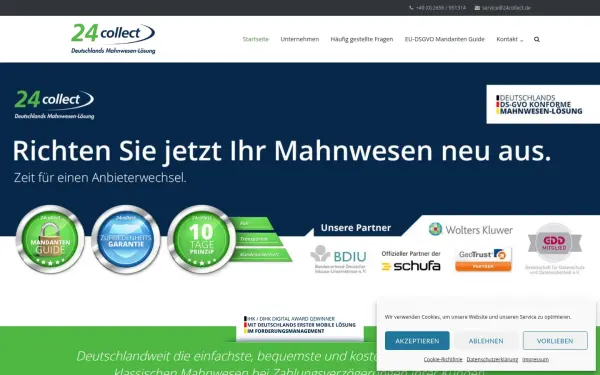Accept cookies with Akzeptieren button
Viewport: 600px width, 375px height.
[417, 341]
